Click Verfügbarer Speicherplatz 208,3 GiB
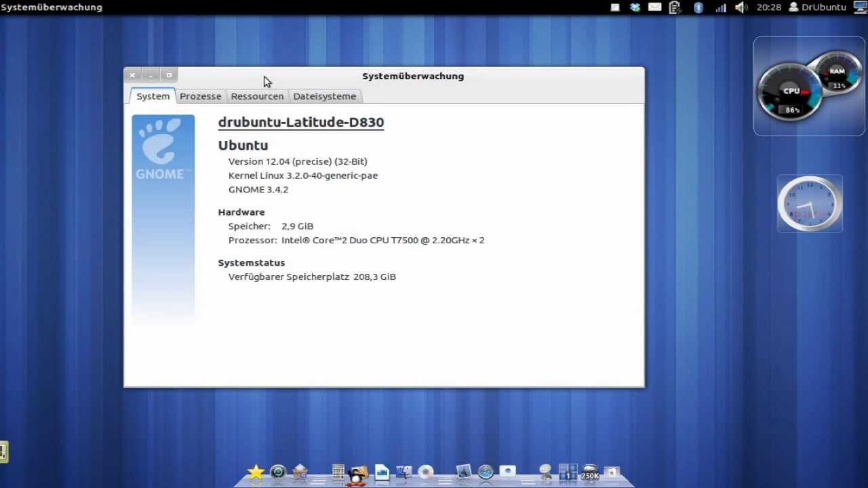Image resolution: width=868 pixels, height=488 pixels. click(x=312, y=277)
